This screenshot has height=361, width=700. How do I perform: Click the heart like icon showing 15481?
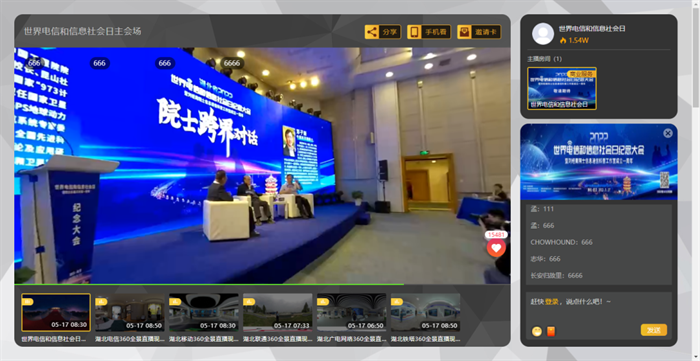496,248
